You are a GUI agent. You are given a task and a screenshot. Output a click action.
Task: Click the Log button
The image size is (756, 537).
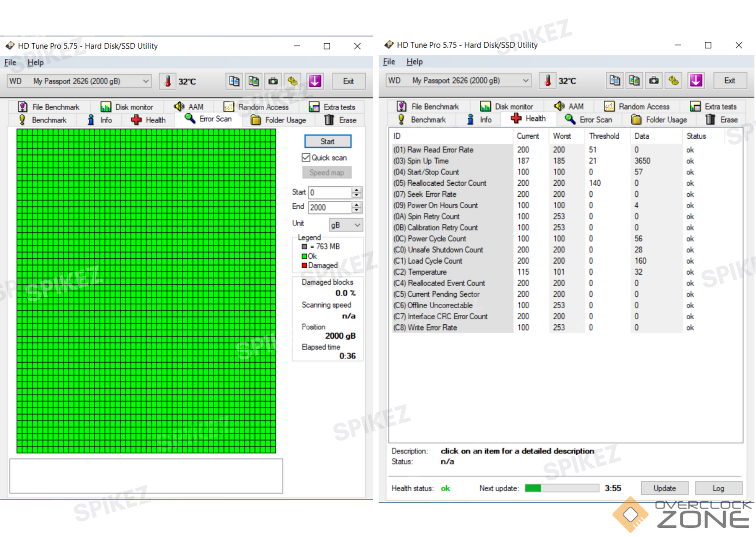(x=719, y=488)
